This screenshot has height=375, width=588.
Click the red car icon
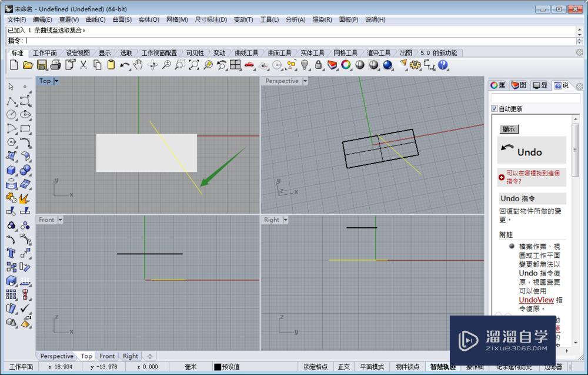tap(249, 65)
